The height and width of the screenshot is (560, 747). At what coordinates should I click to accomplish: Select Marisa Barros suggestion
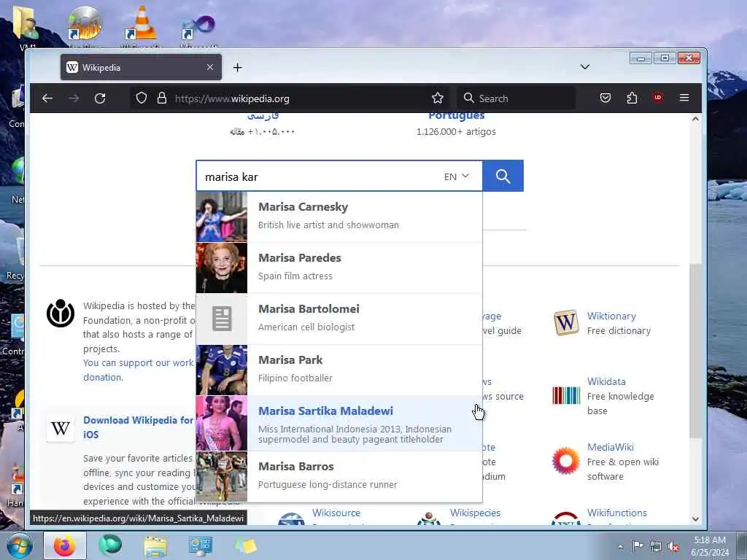[x=339, y=477]
